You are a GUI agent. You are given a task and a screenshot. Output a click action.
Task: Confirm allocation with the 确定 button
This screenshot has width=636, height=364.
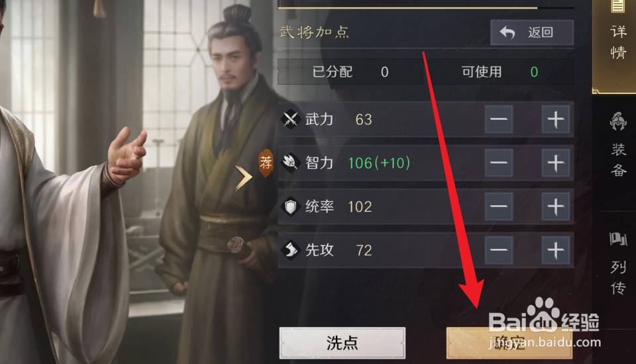coord(509,343)
